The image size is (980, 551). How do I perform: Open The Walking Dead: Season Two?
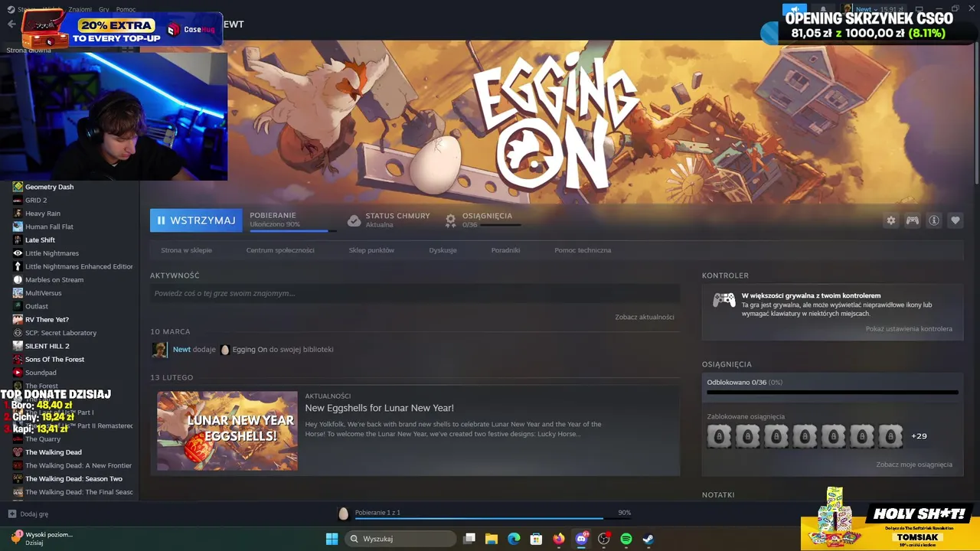(x=73, y=479)
